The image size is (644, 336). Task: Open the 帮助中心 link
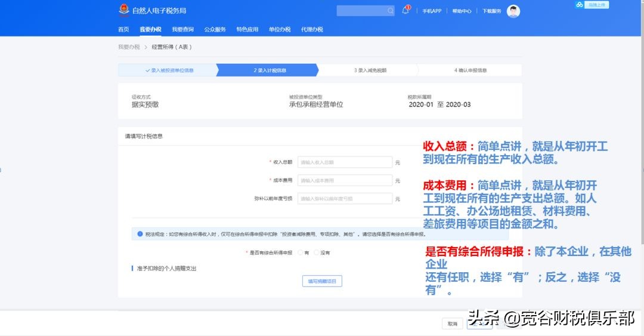point(462,11)
